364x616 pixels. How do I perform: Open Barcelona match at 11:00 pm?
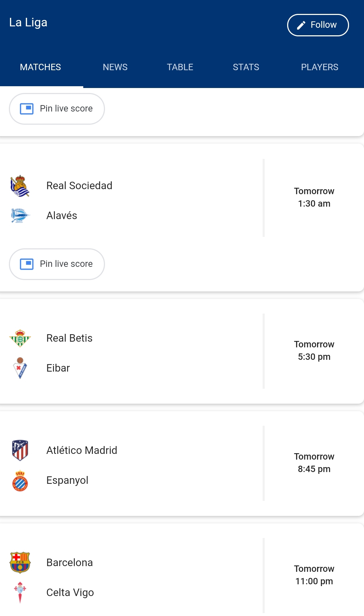314,575
